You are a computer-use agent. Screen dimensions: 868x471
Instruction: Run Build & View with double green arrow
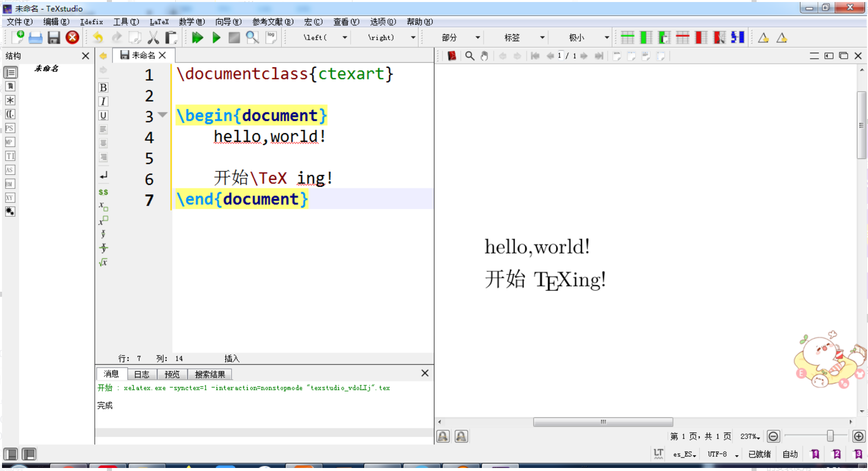[x=198, y=37]
